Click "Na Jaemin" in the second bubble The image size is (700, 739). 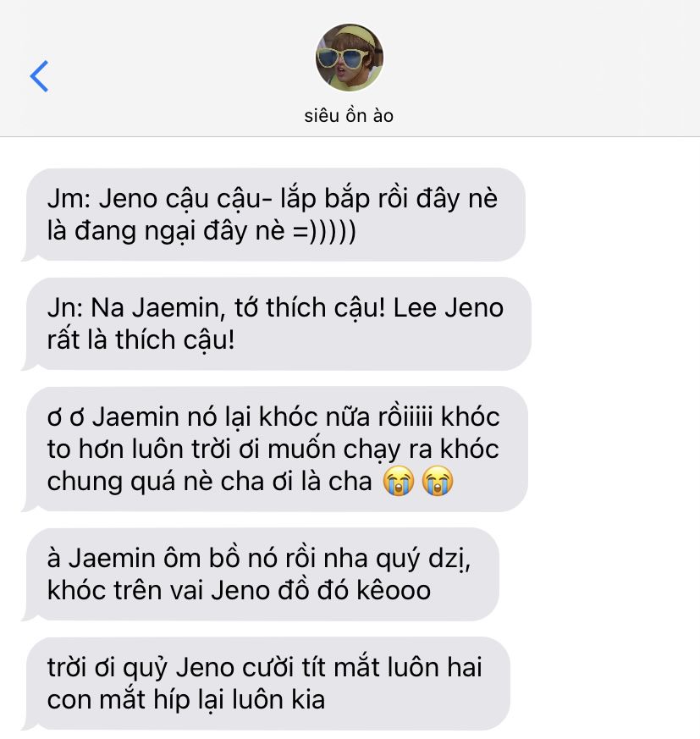point(155,308)
